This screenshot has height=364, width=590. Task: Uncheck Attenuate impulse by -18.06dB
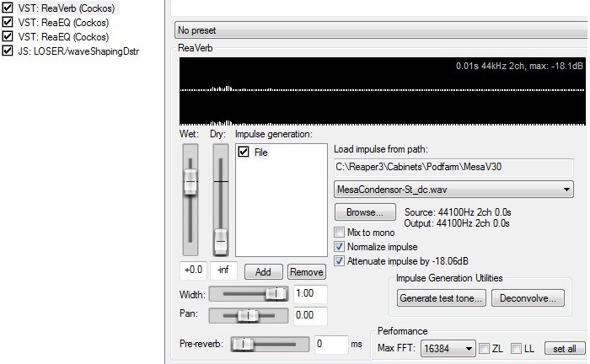(x=339, y=261)
